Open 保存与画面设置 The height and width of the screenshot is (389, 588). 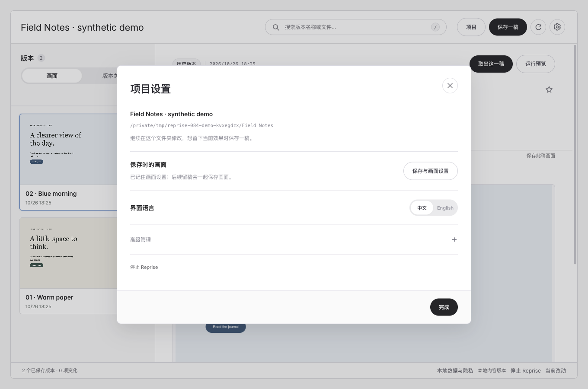(431, 171)
